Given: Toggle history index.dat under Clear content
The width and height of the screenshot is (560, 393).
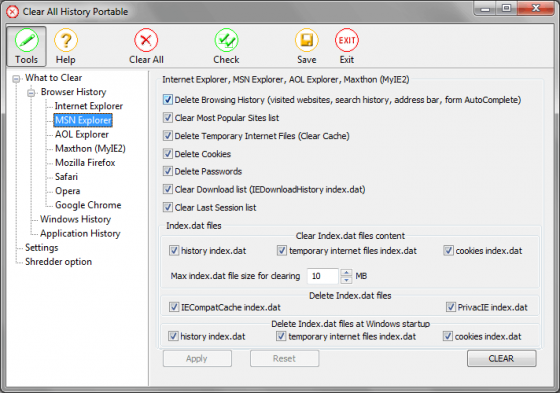Looking at the screenshot, I should click(x=174, y=250).
